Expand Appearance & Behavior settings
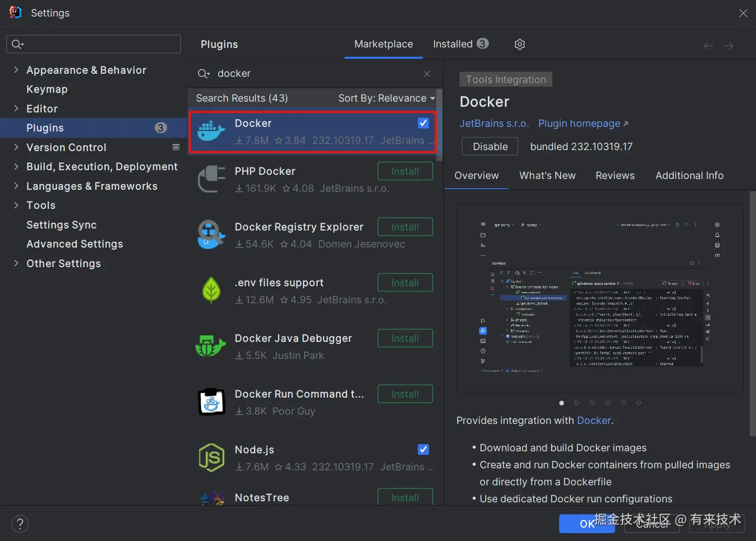This screenshot has width=756, height=541. point(16,70)
